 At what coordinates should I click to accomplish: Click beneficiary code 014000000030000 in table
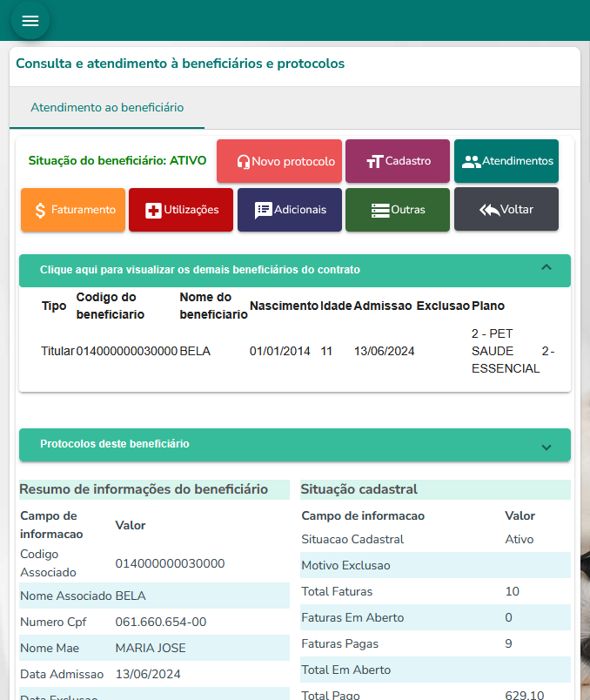click(127, 352)
